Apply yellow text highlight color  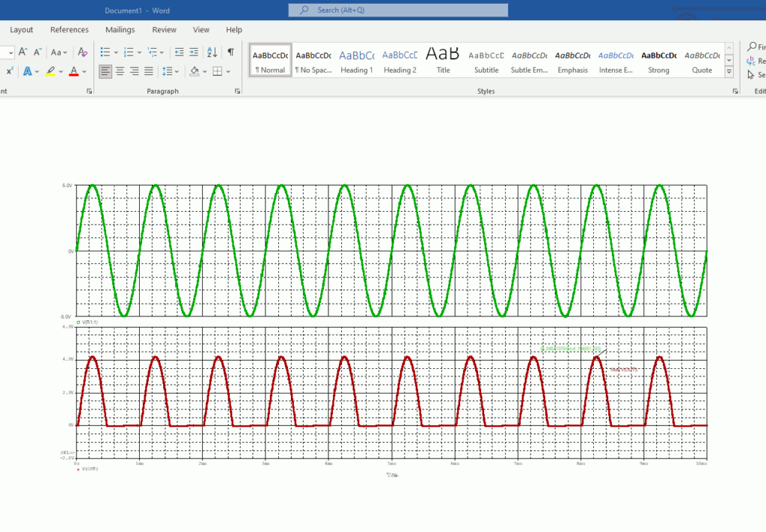[50, 71]
